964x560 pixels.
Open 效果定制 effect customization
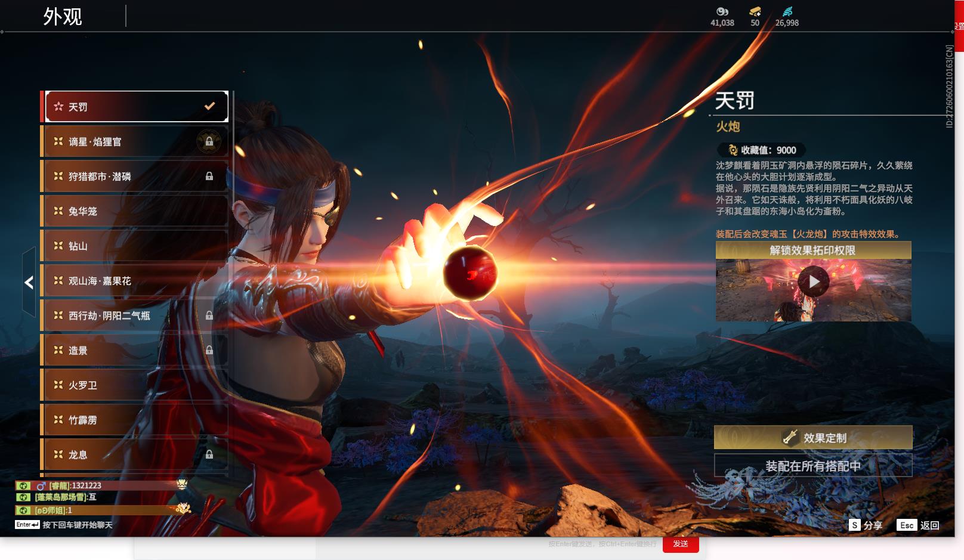point(813,438)
